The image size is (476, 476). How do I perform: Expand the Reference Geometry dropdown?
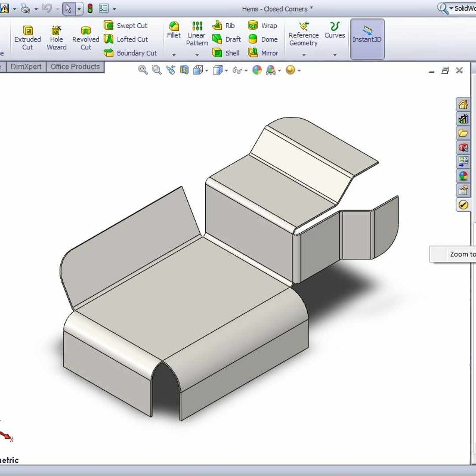tap(304, 55)
